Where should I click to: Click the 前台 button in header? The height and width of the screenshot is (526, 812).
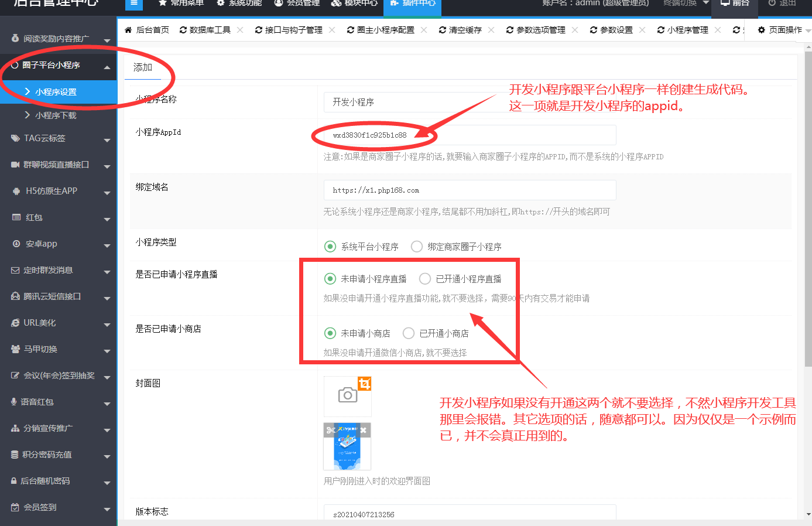coord(735,4)
